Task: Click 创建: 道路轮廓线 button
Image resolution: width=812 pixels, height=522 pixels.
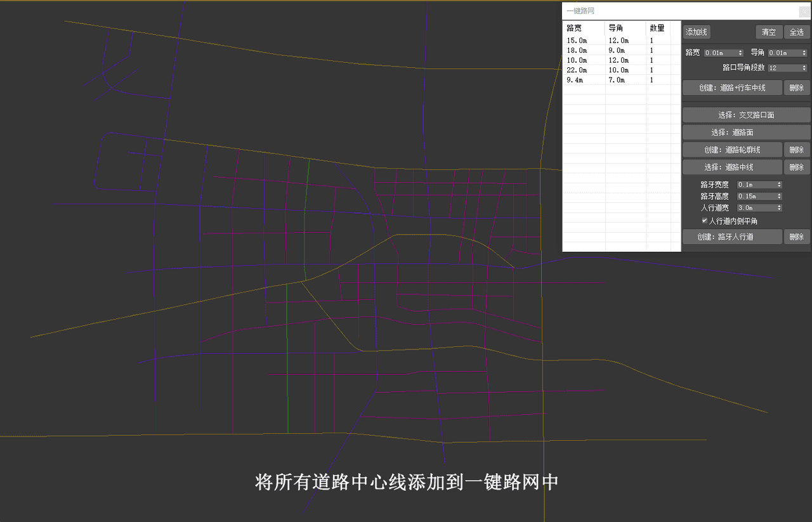Action: pos(733,150)
